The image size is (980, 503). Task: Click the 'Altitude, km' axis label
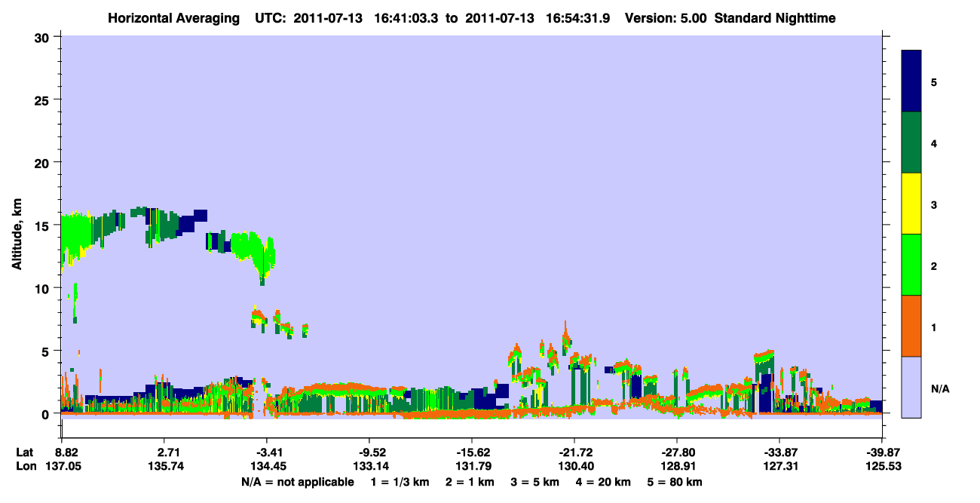17,234
